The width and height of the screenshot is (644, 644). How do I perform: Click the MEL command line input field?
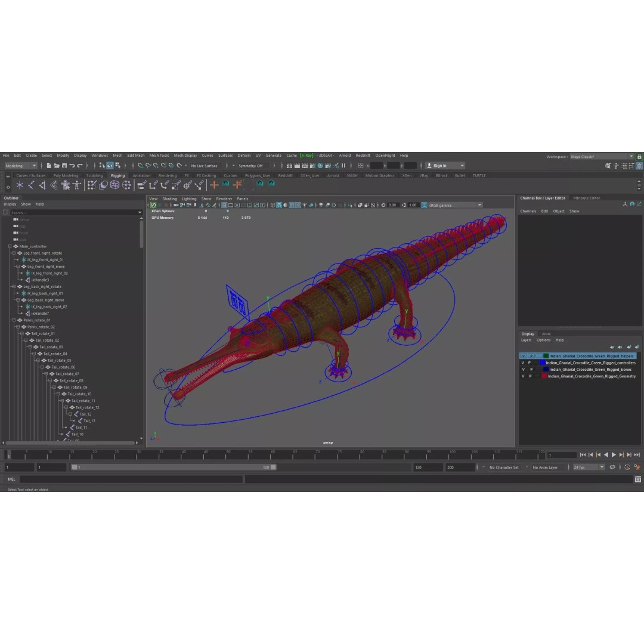pos(131,479)
